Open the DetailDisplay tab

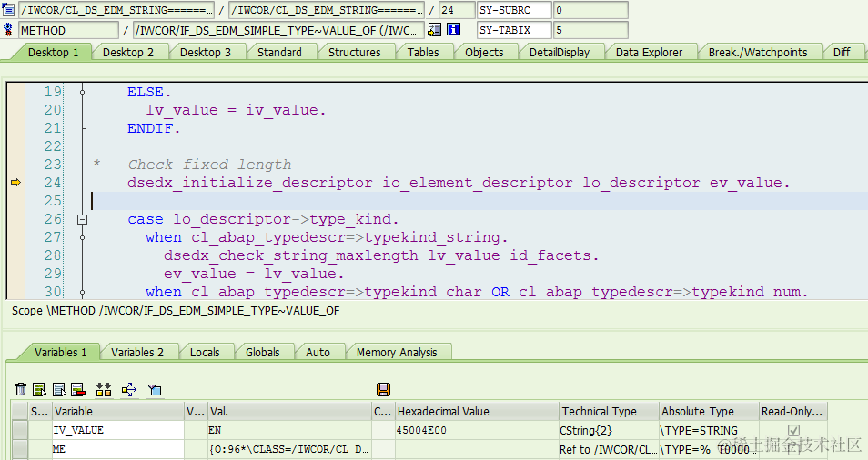click(x=560, y=53)
